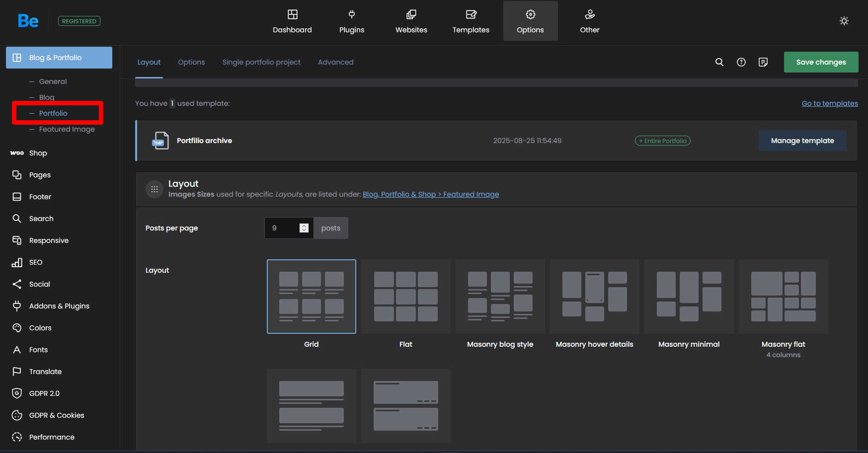Open Dashboard from the top navigation

coord(292,21)
